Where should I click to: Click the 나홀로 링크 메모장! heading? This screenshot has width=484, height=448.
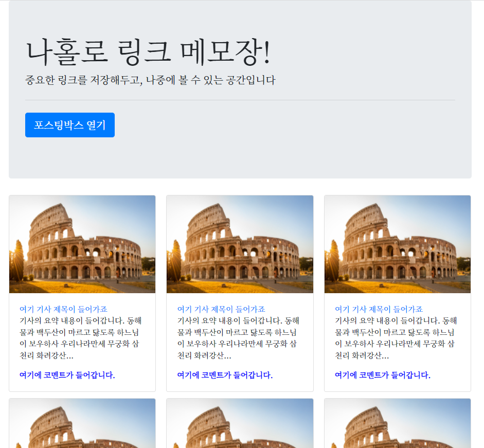point(149,52)
